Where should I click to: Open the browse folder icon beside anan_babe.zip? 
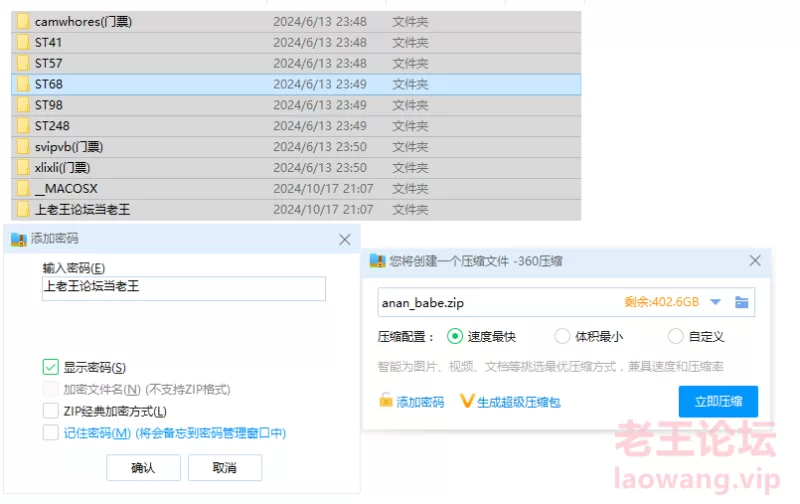click(x=741, y=302)
